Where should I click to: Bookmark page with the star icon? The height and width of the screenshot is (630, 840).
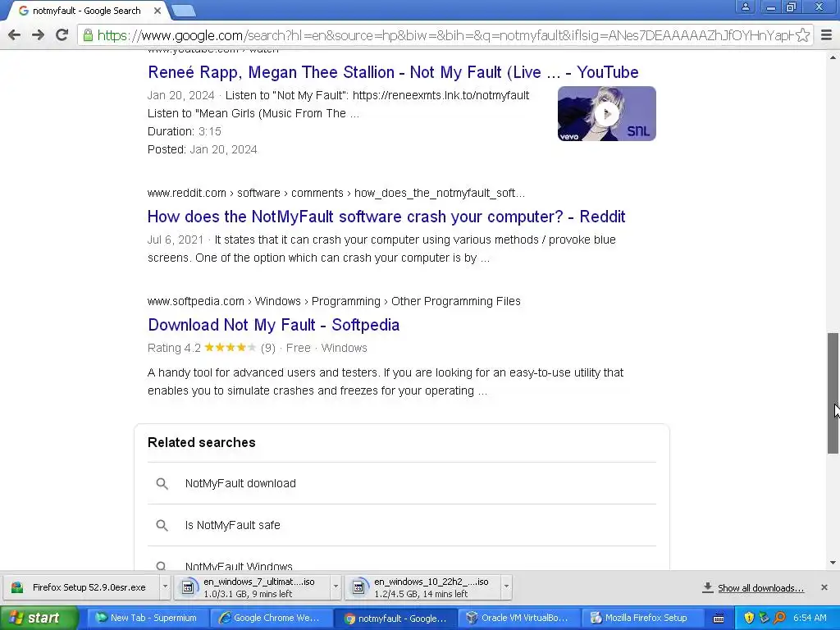pyautogui.click(x=802, y=35)
